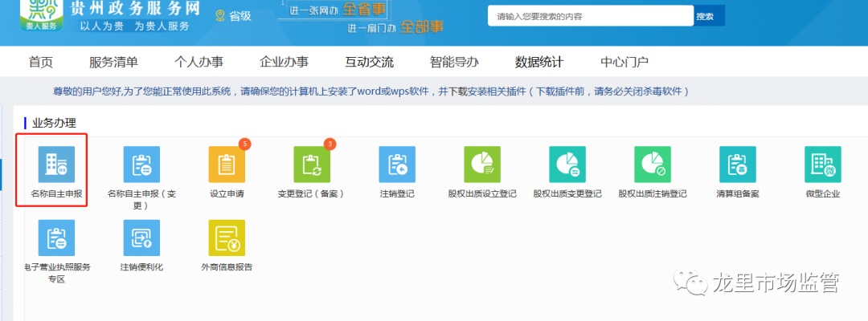The height and width of the screenshot is (321, 868).
Task: Click the 业务办理 section heading
Action: click(55, 123)
